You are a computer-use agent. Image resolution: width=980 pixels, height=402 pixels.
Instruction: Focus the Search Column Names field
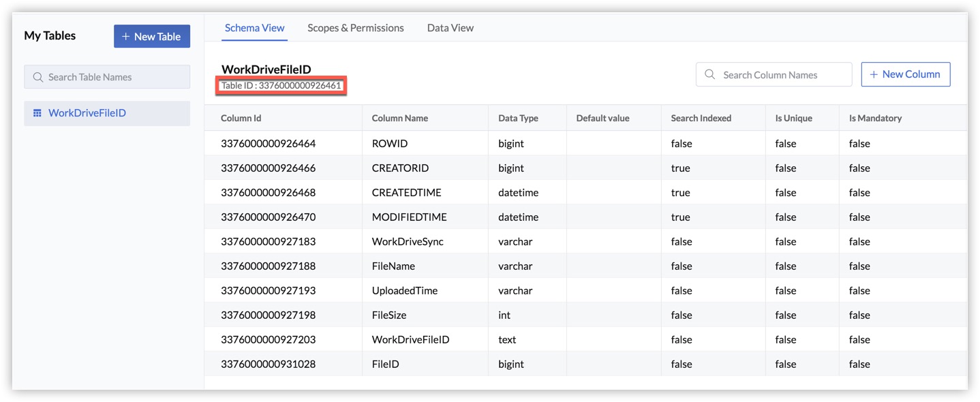point(780,75)
